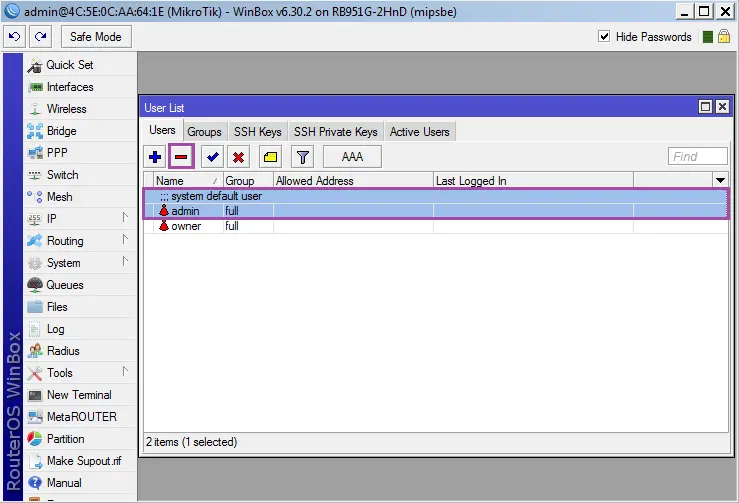Open the PPP menu
Screen dimensions: 739x503
point(80,153)
